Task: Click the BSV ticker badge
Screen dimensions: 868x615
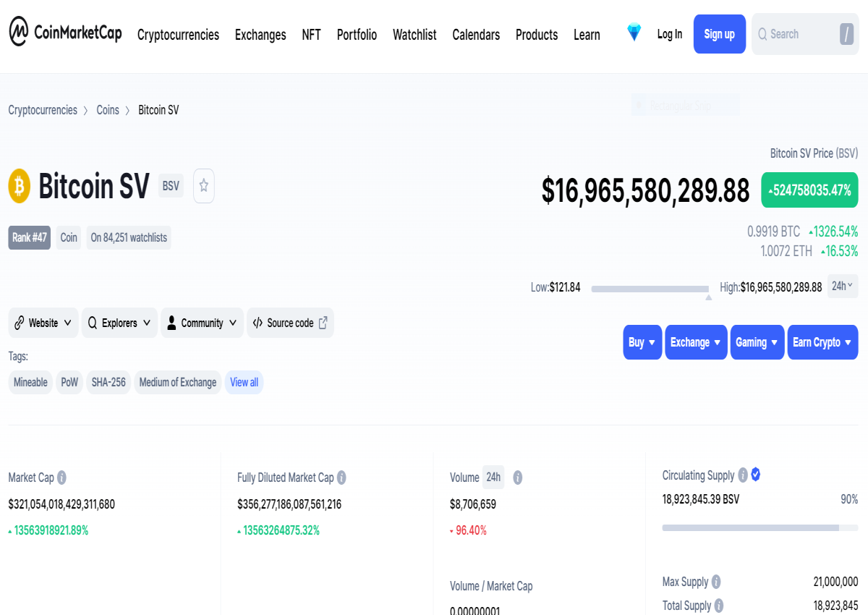Action: click(171, 186)
